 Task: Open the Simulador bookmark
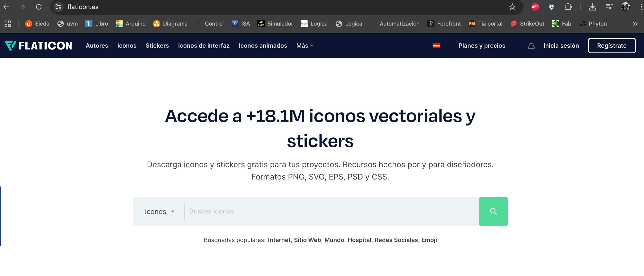click(x=275, y=23)
